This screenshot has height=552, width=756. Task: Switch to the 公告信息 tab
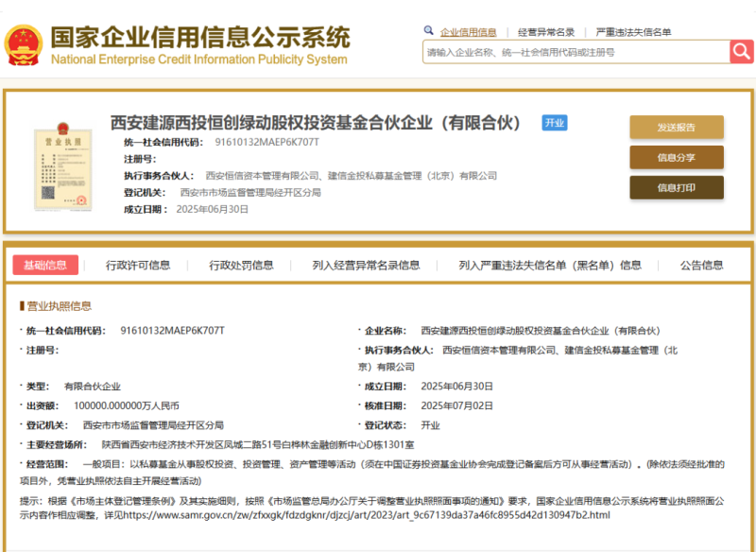701,265
